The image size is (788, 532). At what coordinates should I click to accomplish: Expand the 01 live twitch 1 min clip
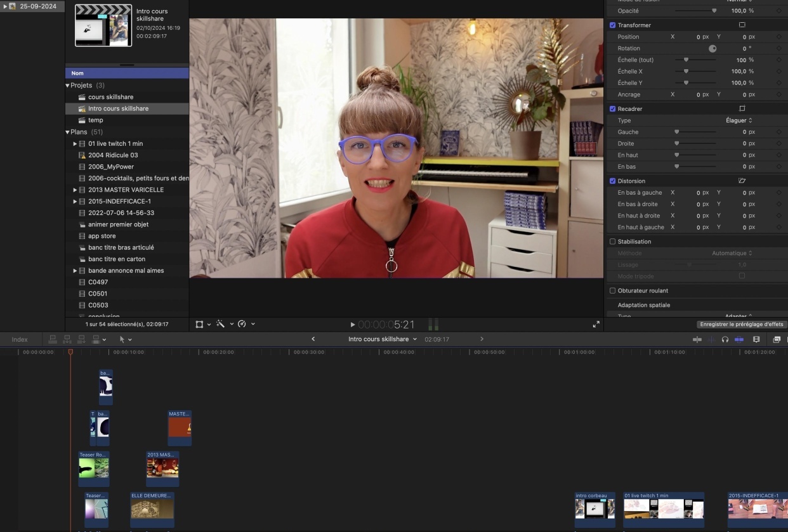pos(75,144)
